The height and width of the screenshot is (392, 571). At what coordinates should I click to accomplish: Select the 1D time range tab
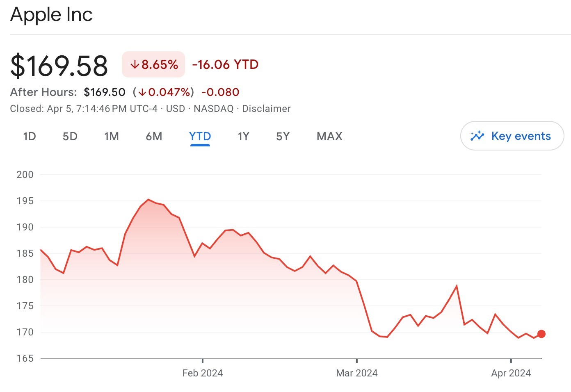pos(30,137)
